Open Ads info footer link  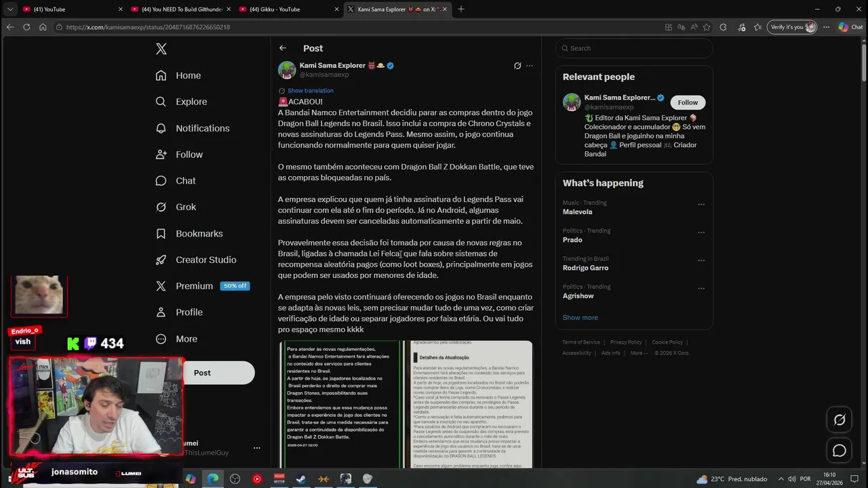click(610, 353)
